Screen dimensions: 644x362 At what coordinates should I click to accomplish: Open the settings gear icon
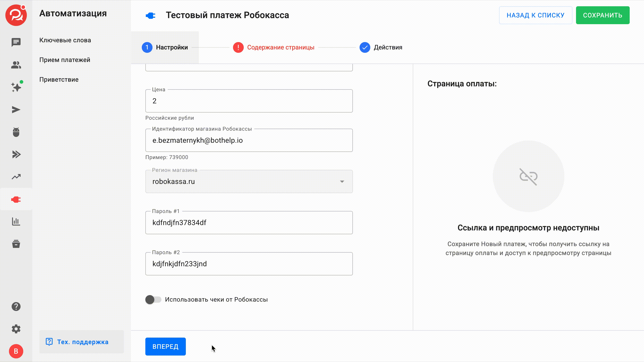coord(16,329)
